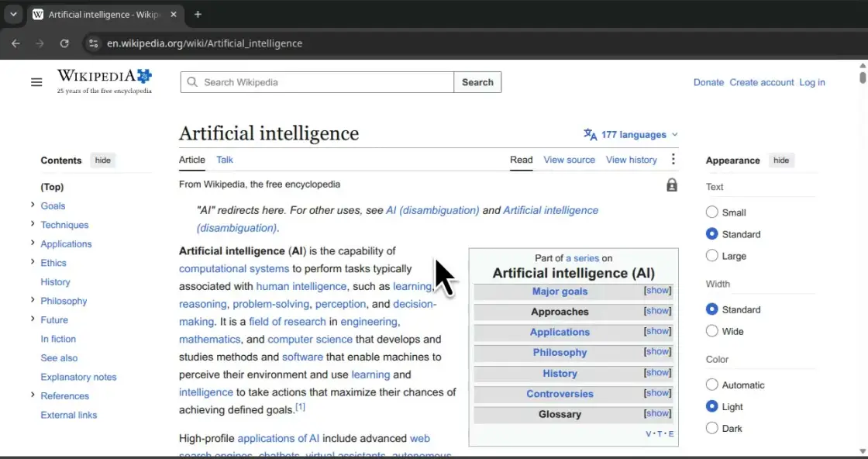Image resolution: width=868 pixels, height=459 pixels.
Task: Click the Donate link
Action: (708, 82)
